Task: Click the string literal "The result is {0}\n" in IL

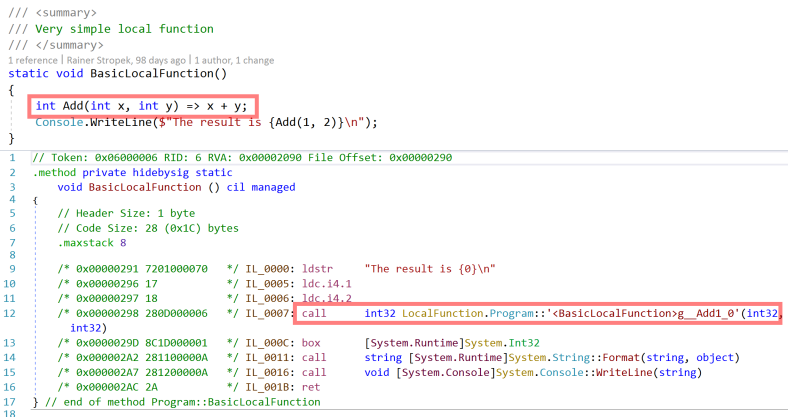Action: 430,269
